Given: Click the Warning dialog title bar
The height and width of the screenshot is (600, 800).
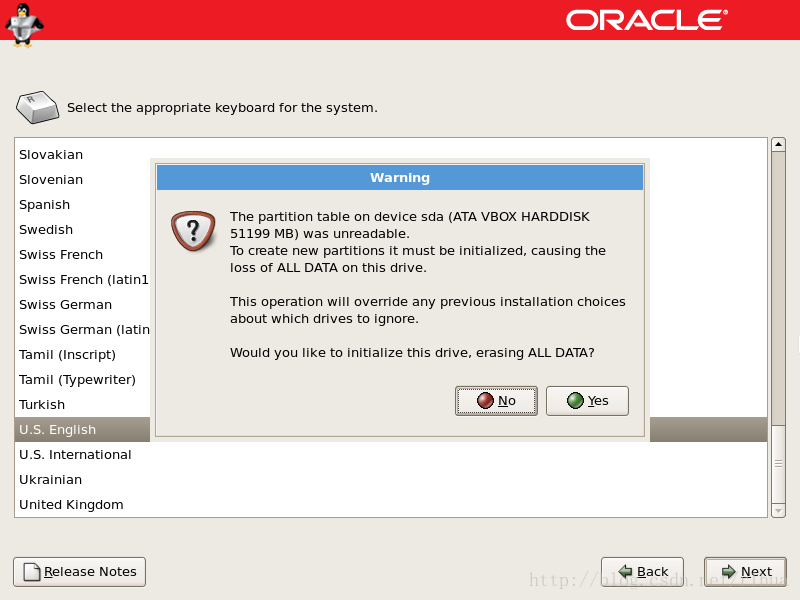Looking at the screenshot, I should [400, 178].
